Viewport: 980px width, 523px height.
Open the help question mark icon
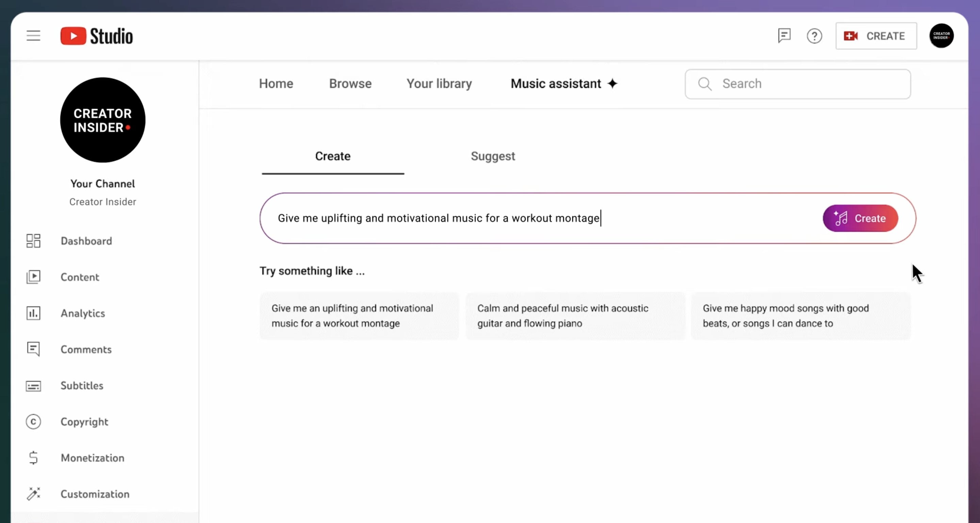(x=814, y=36)
